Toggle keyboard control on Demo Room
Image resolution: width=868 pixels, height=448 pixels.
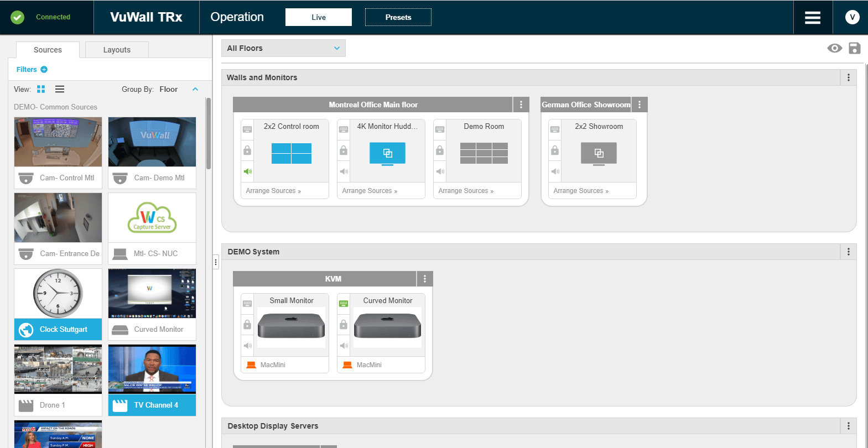tap(440, 129)
